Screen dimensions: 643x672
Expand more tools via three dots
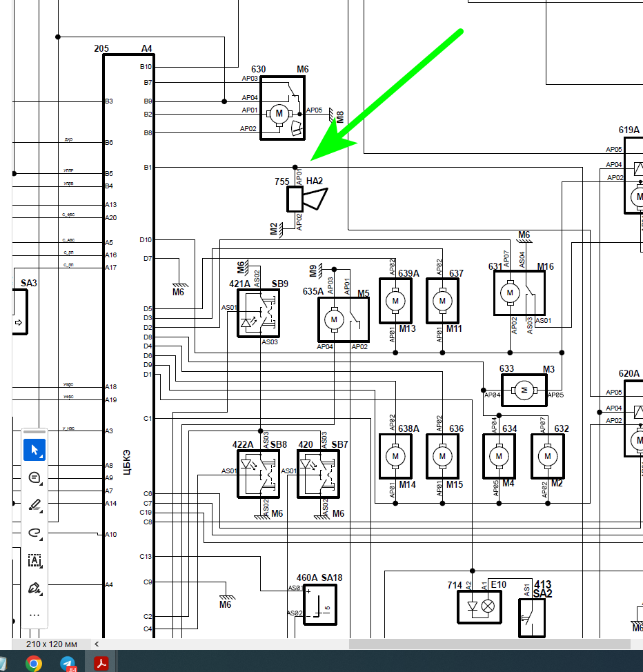(34, 615)
